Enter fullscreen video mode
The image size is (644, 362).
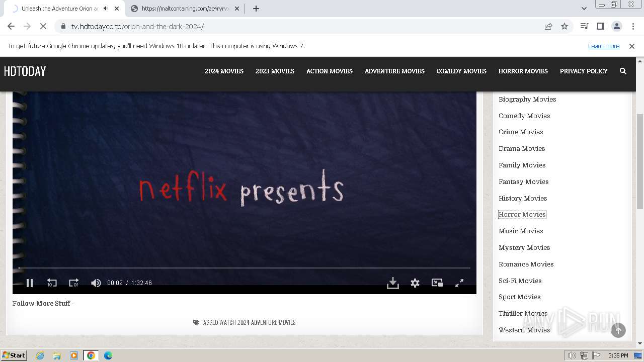[459, 283]
